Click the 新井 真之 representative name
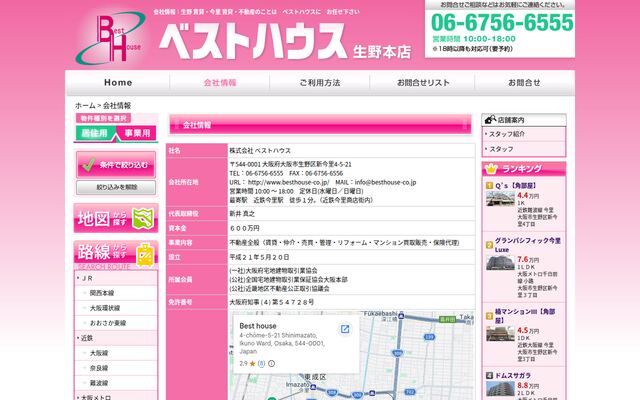This screenshot has width=640, height=400. (242, 213)
